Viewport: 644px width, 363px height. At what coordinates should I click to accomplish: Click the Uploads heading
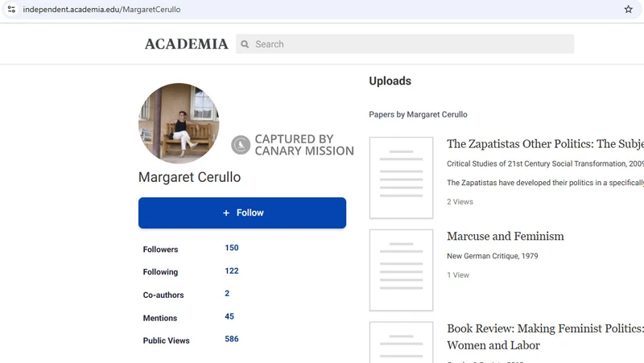pyautogui.click(x=390, y=81)
